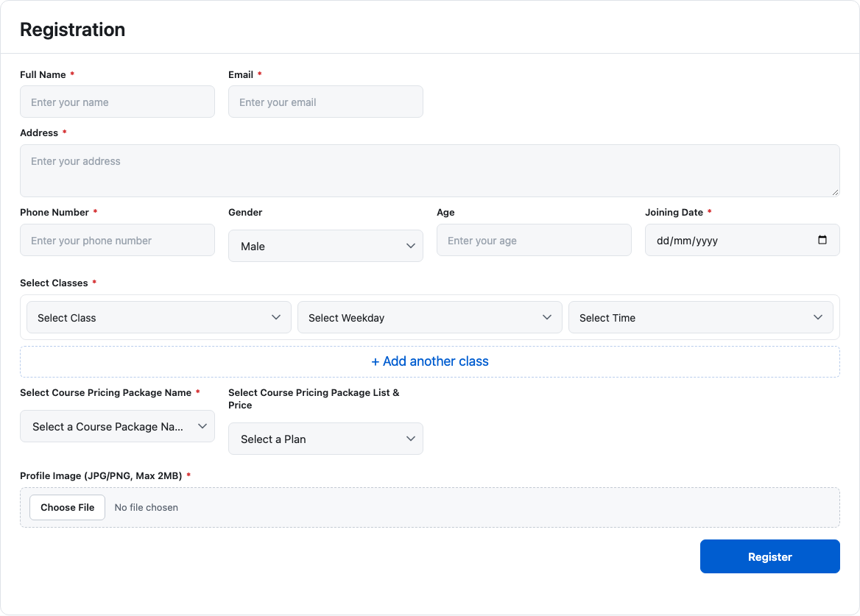860x616 pixels.
Task: Open the Select Time dropdown
Action: tap(701, 317)
